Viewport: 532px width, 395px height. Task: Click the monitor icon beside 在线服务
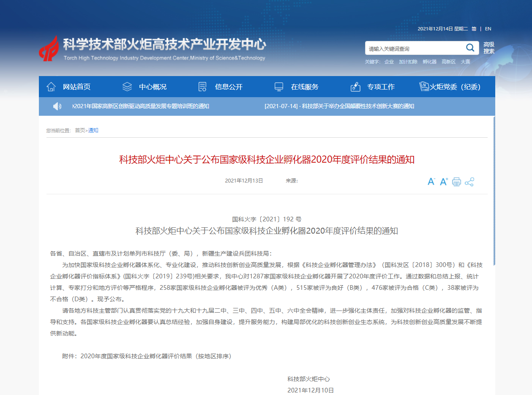[279, 87]
